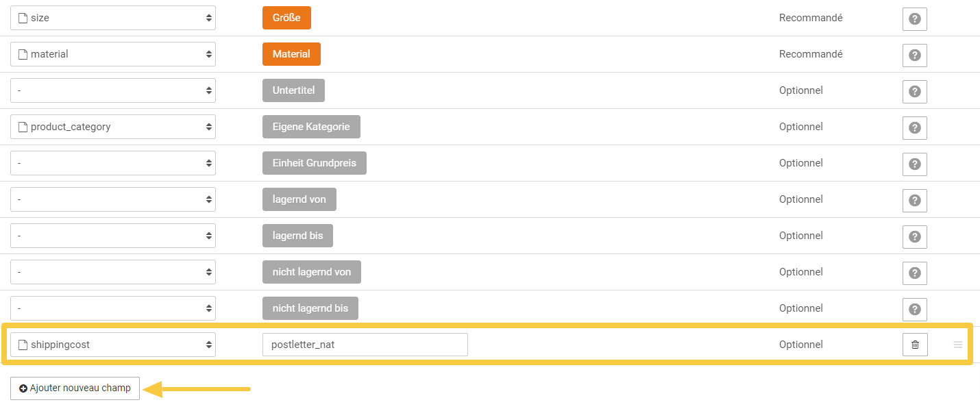Open the dropdown beside lagernd bis

coord(113,236)
